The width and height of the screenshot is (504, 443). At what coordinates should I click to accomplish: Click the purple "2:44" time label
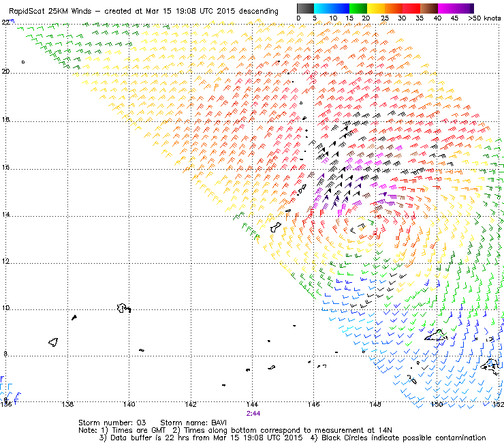click(x=253, y=414)
